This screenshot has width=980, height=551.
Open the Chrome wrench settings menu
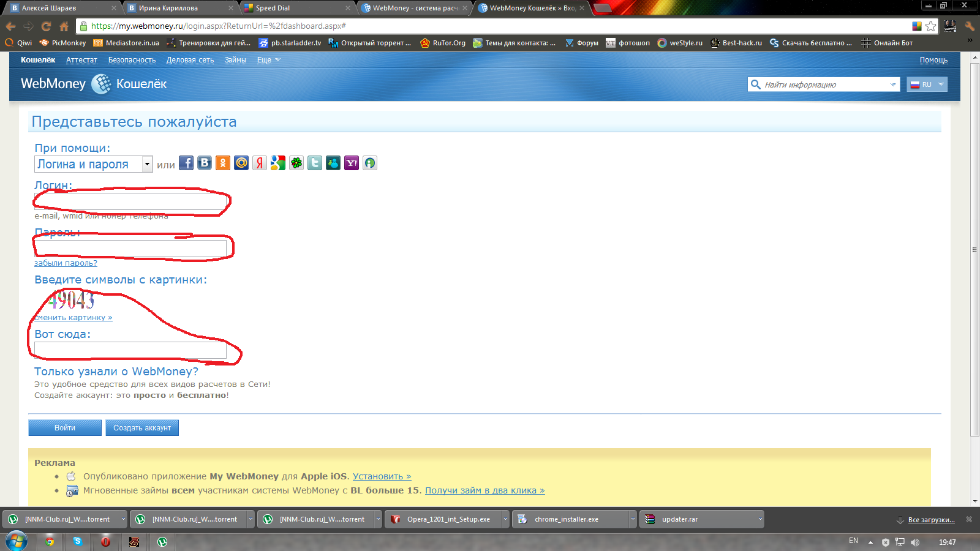click(x=969, y=26)
